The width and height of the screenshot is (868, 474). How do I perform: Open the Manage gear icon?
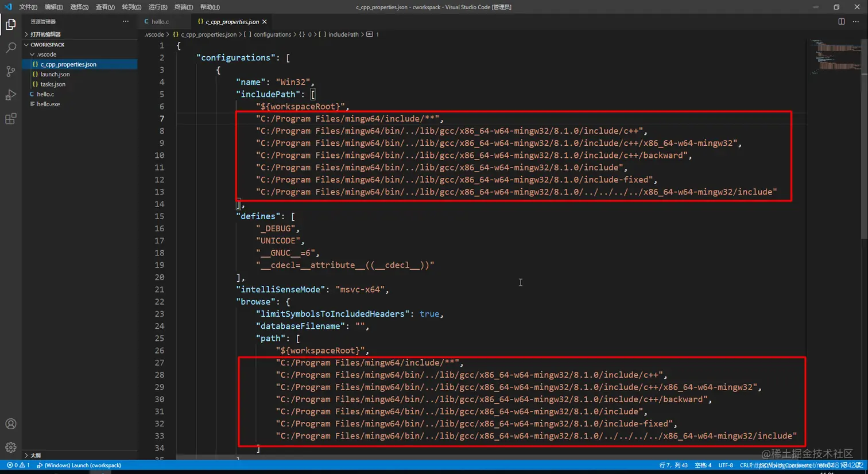tap(11, 448)
